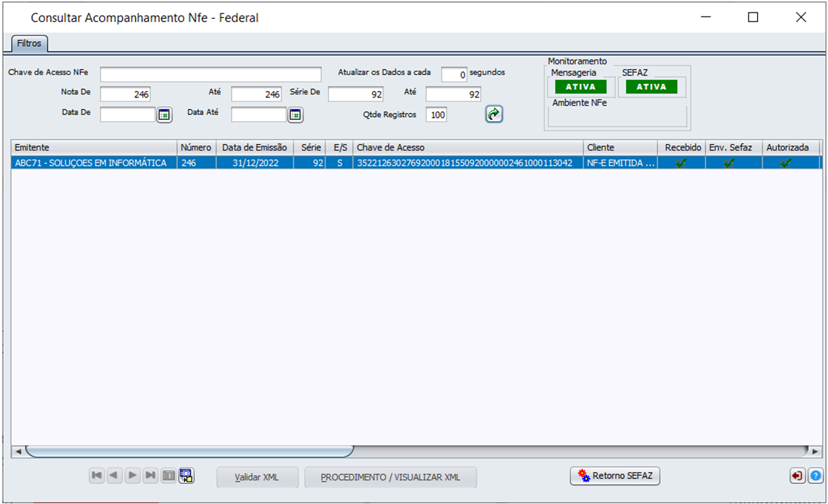Select the Filtros tab
The image size is (828, 504).
(x=29, y=44)
